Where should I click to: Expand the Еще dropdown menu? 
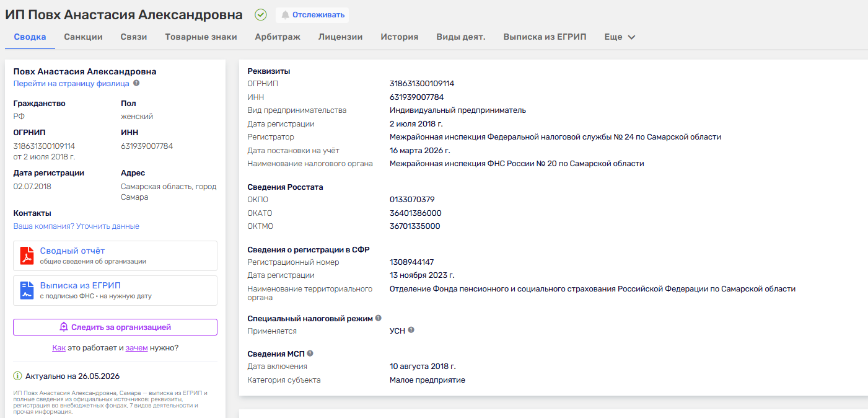pyautogui.click(x=620, y=37)
